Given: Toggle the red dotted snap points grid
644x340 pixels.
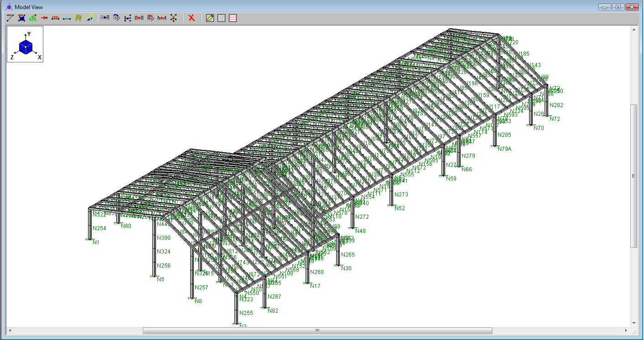Looking at the screenshot, I should click(x=233, y=18).
